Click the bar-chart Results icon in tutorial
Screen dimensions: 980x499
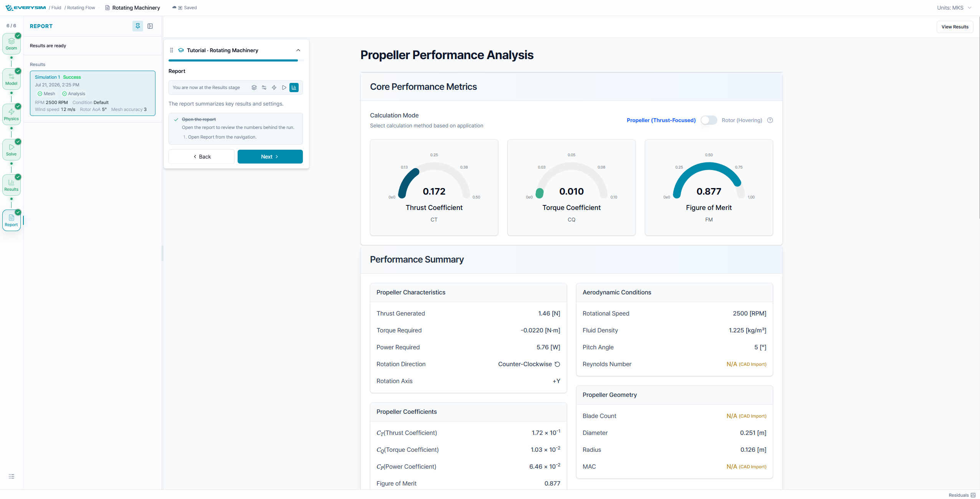coord(294,88)
